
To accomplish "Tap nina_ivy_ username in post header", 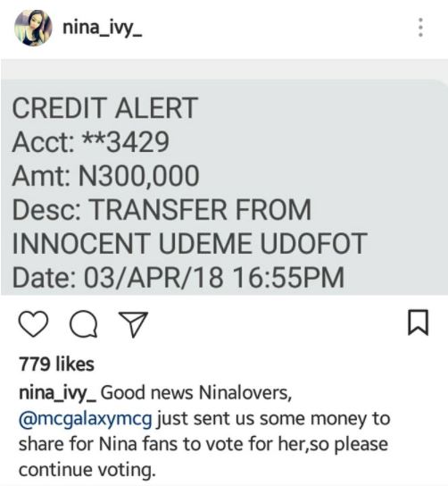I will 103,29.
